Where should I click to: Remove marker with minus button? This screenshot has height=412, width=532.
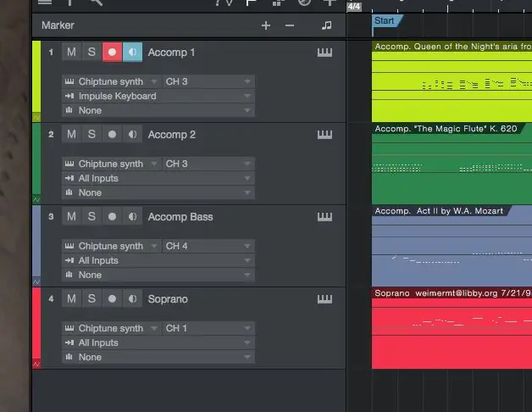(290, 25)
